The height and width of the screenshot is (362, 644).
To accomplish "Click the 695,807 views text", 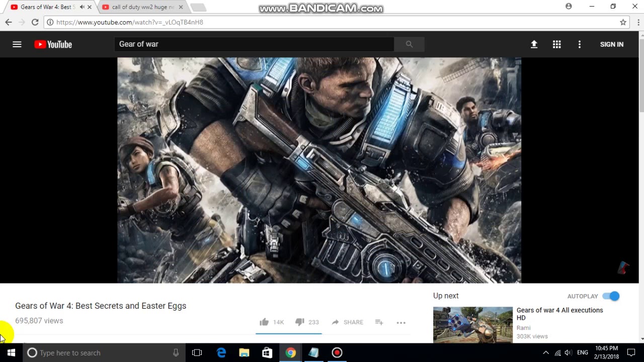I will click(39, 321).
